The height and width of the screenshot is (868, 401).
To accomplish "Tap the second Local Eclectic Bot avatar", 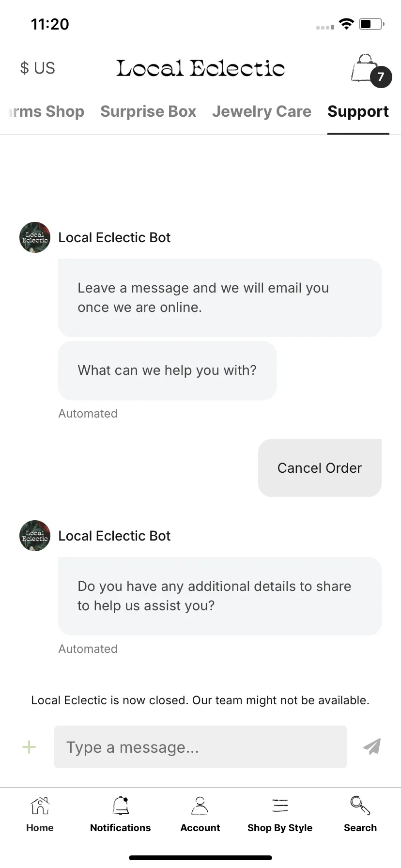I will [x=35, y=536].
